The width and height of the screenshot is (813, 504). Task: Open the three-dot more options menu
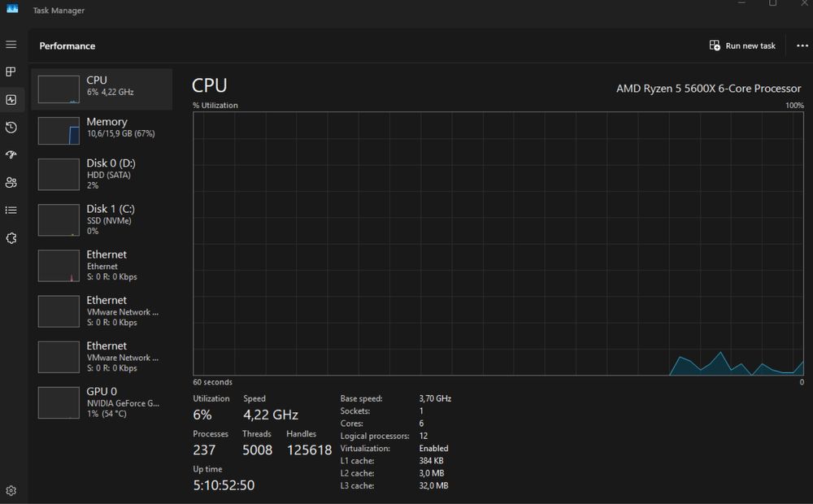pos(802,46)
